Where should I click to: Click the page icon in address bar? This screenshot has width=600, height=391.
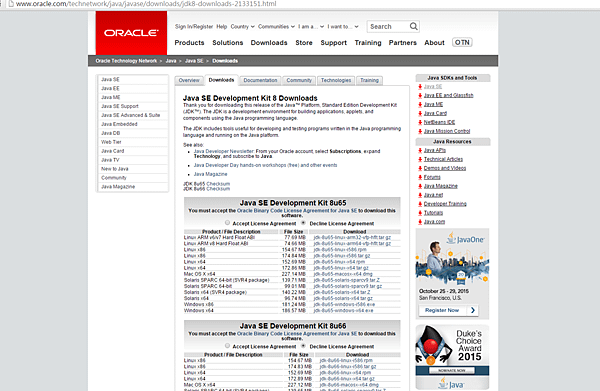(x=11, y=4)
